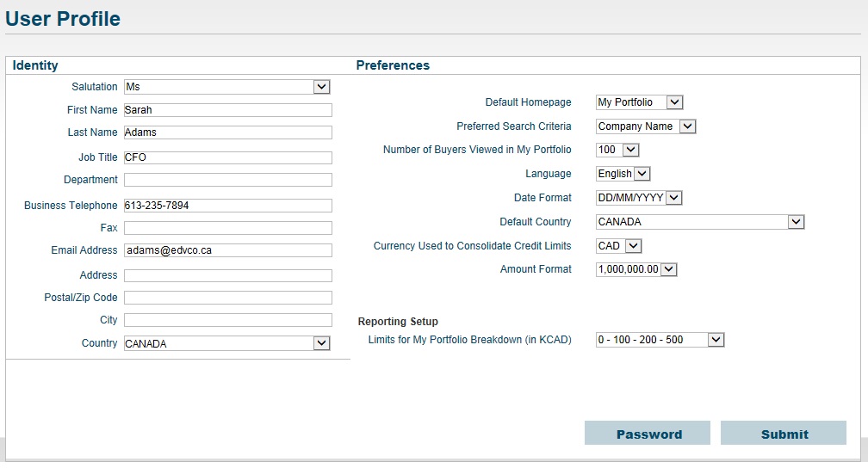This screenshot has width=868, height=468.
Task: Focus the Business Telephone field
Action: tap(228, 206)
